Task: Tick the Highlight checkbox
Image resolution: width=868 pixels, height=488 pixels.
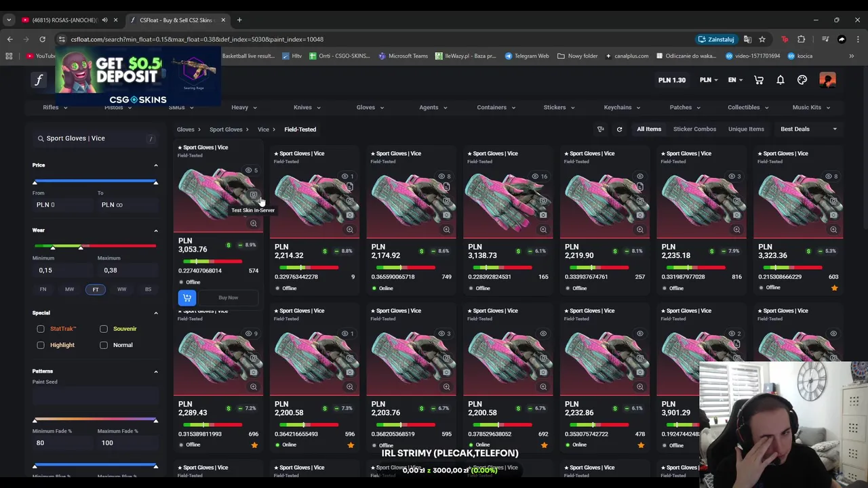Action: point(41,345)
